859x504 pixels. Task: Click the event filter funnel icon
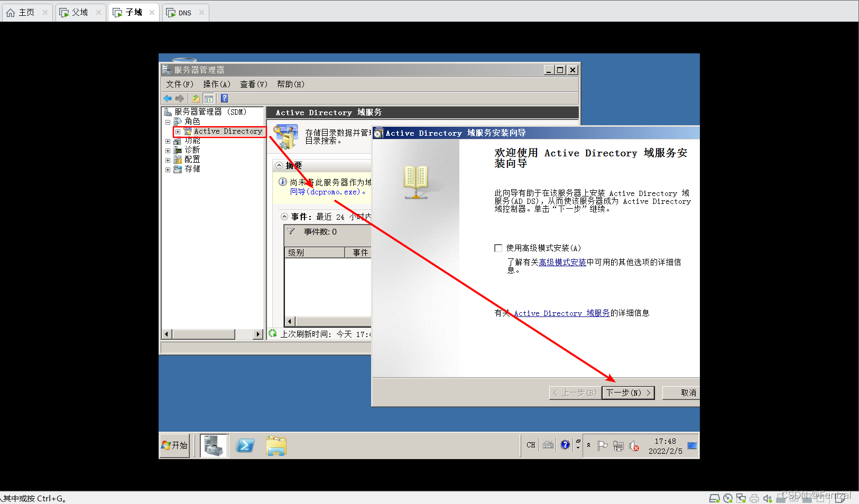coord(291,231)
